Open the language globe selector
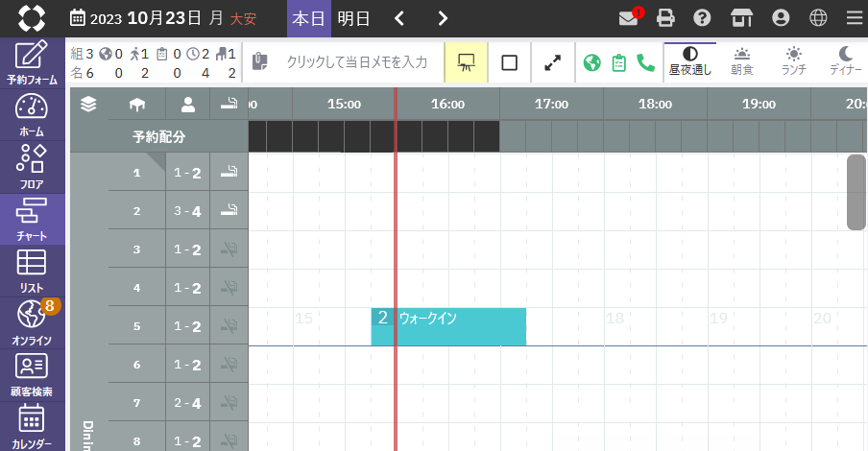This screenshot has width=868, height=451. coord(817,18)
